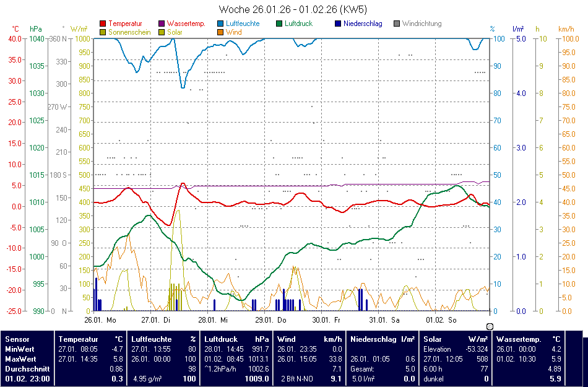Click the yellow Sonnenschein legend swatch

(x=103, y=32)
